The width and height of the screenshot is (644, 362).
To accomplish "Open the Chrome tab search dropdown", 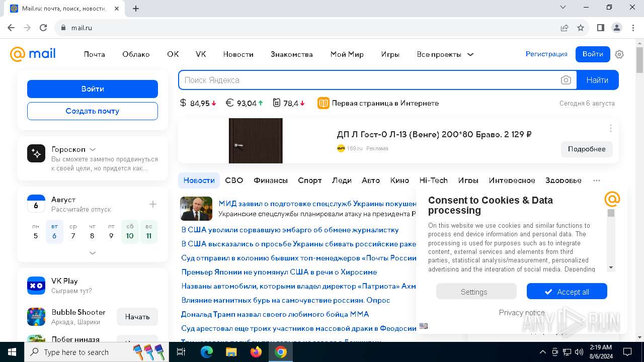I will coord(563,8).
